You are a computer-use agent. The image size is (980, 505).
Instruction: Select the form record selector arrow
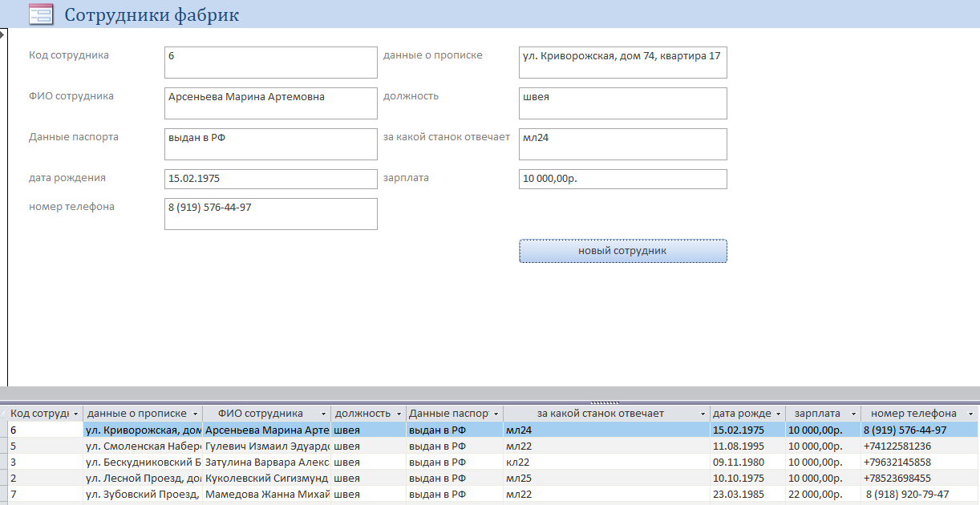point(2,34)
